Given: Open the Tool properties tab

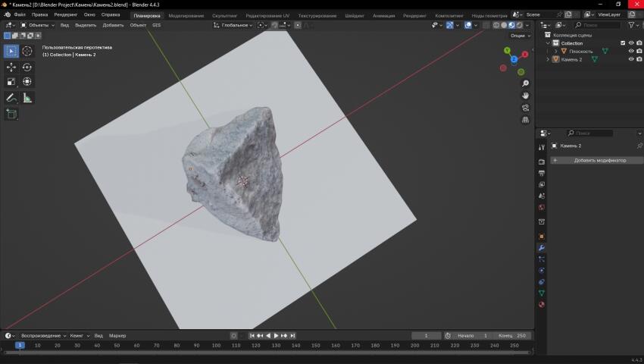Looking at the screenshot, I should [541, 147].
